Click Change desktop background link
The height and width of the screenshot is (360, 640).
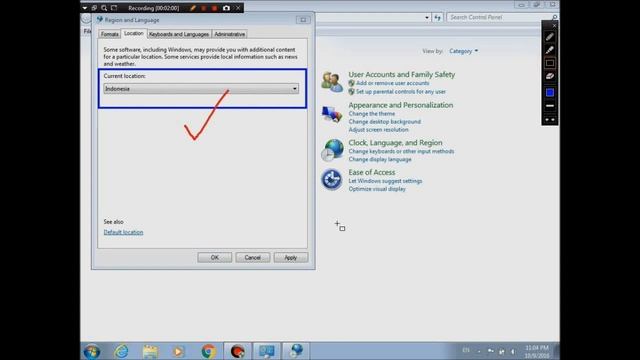pos(384,122)
